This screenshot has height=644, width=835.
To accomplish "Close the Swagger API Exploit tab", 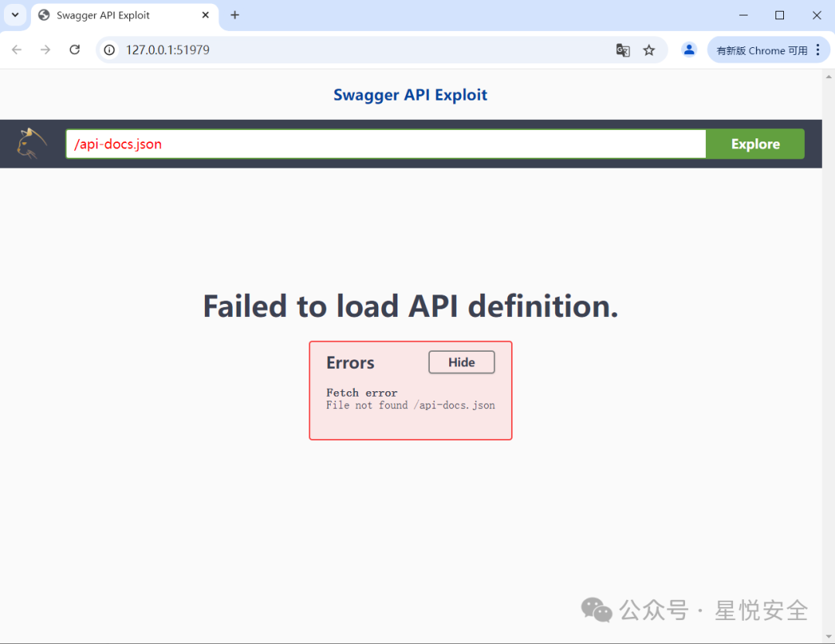I will click(x=206, y=15).
